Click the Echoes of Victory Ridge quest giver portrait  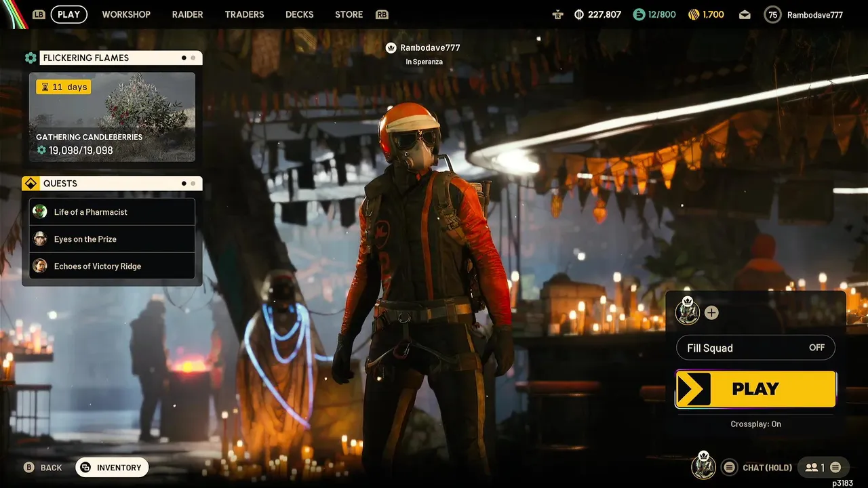coord(40,266)
